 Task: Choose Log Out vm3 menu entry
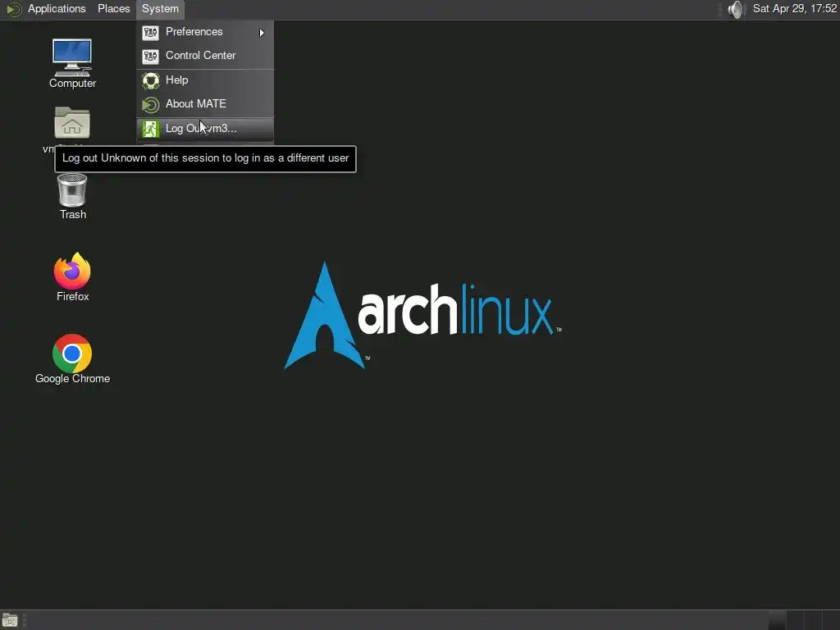(205, 129)
